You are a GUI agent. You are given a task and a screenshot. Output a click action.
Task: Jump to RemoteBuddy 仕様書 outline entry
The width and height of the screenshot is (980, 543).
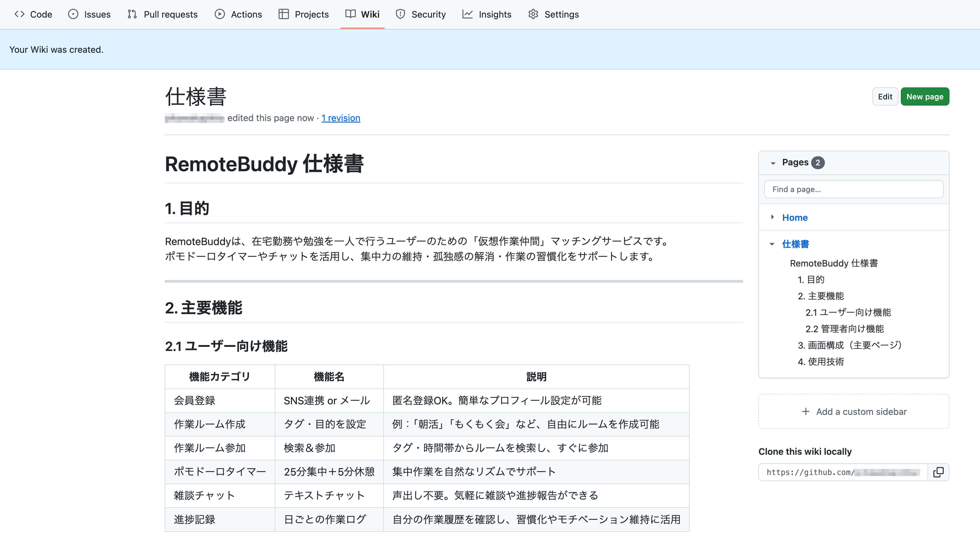(x=834, y=263)
